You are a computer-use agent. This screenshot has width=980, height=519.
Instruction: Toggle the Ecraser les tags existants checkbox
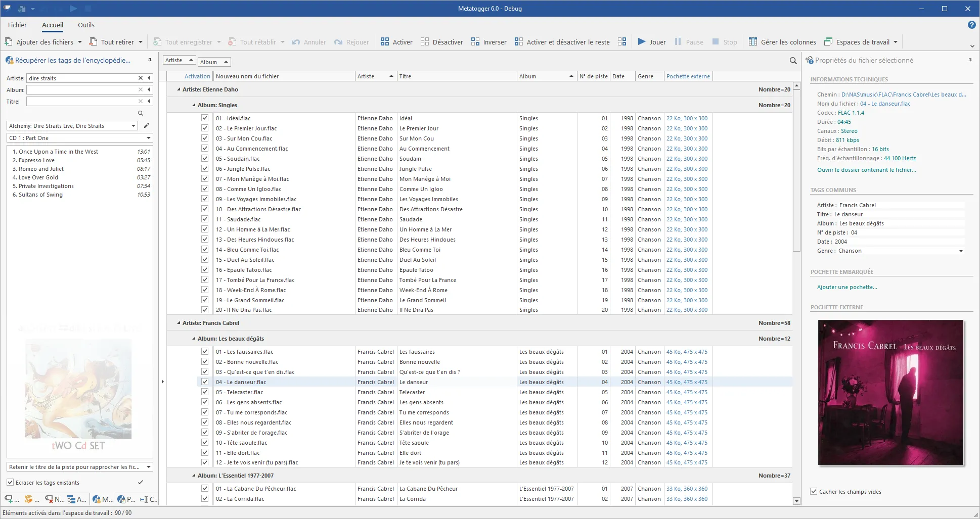pos(11,482)
